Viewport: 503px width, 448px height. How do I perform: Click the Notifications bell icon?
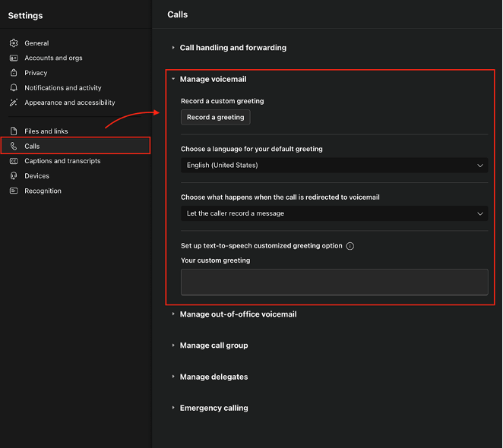14,88
